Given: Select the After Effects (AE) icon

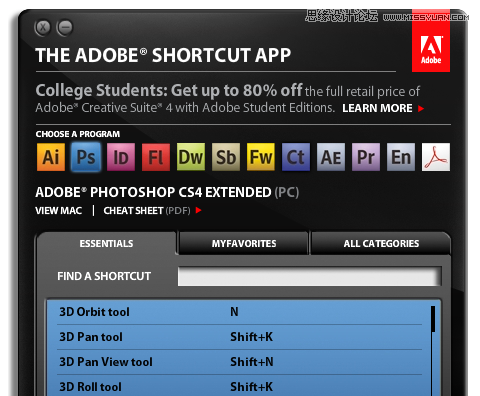Looking at the screenshot, I should (x=331, y=157).
